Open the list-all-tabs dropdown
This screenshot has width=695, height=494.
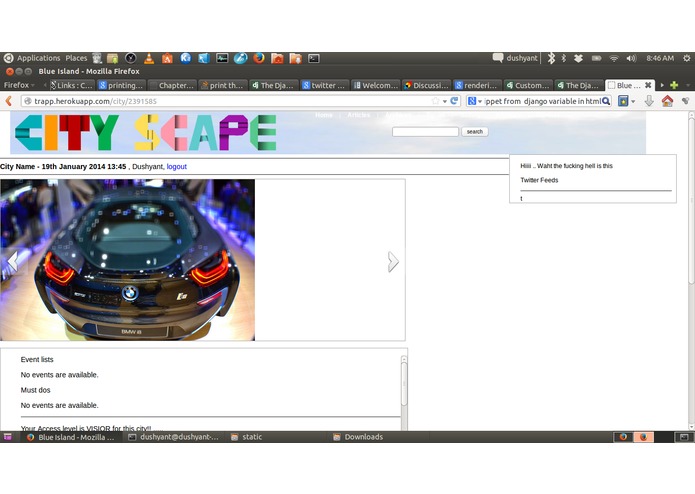coord(688,85)
